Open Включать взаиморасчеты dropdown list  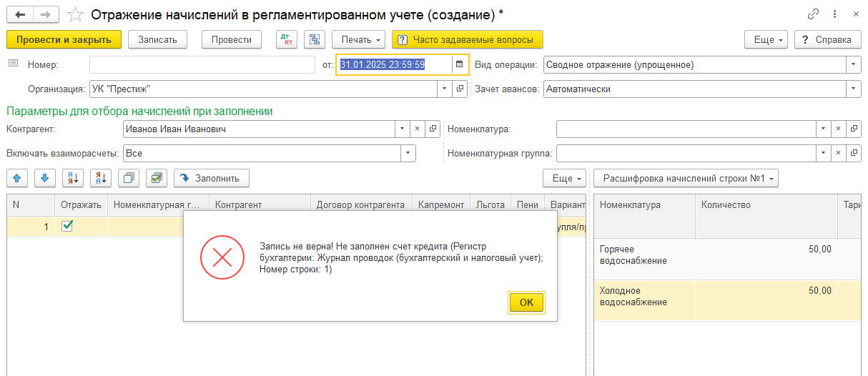[408, 153]
